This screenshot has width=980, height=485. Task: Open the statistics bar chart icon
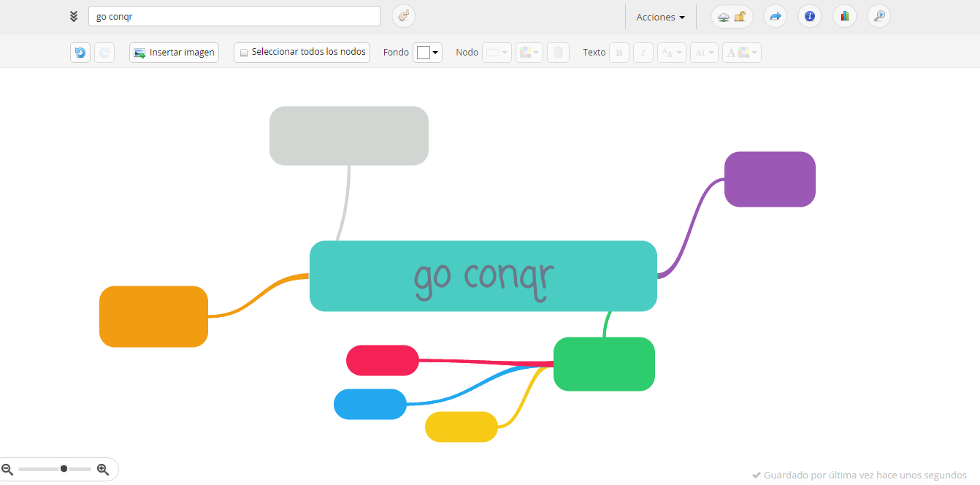[844, 16]
